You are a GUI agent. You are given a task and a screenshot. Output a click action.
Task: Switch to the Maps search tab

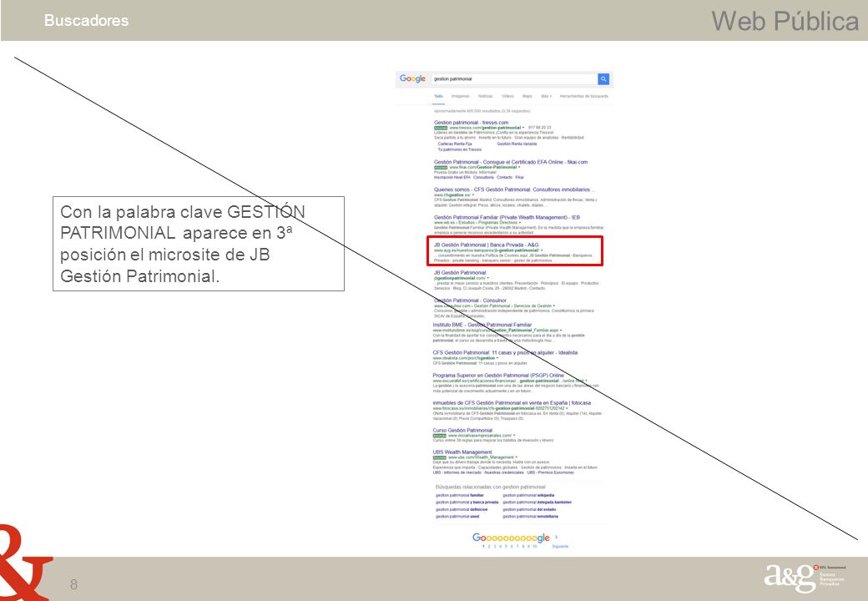pos(527,96)
